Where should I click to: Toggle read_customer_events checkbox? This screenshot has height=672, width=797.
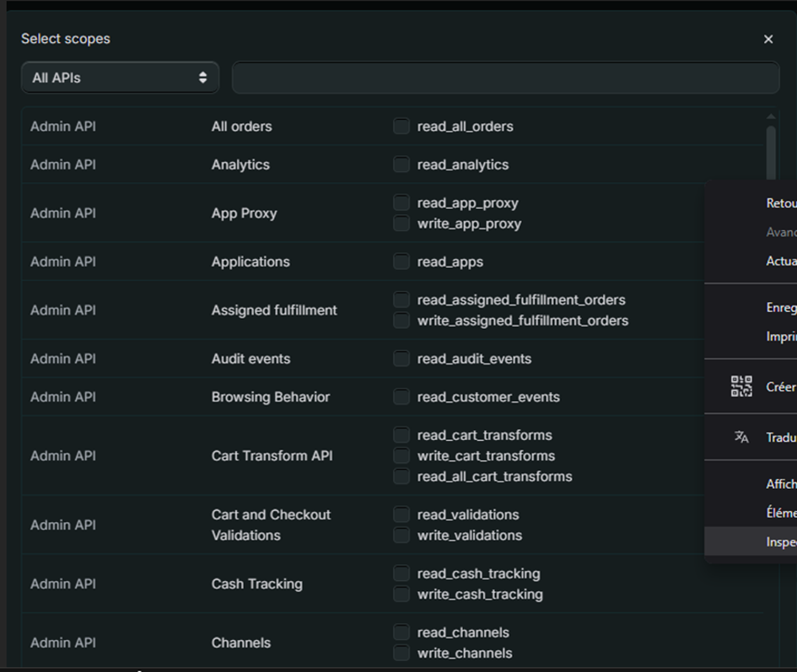[x=401, y=396]
